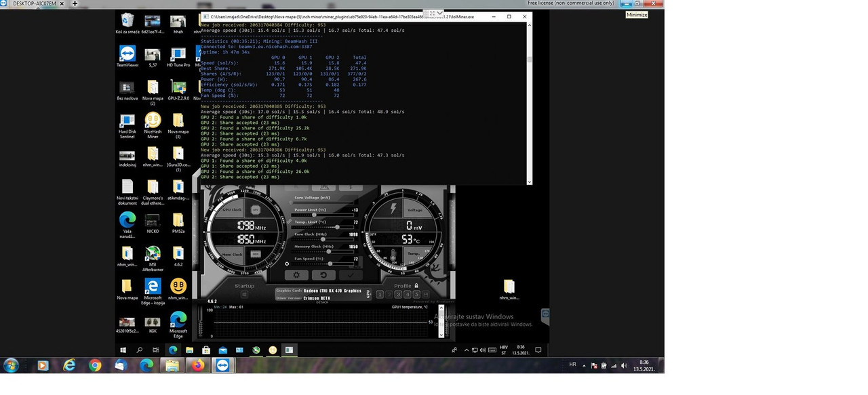Screen dimensions: 868x395
Task: Open the NICKO desktop icon
Action: pos(153,223)
